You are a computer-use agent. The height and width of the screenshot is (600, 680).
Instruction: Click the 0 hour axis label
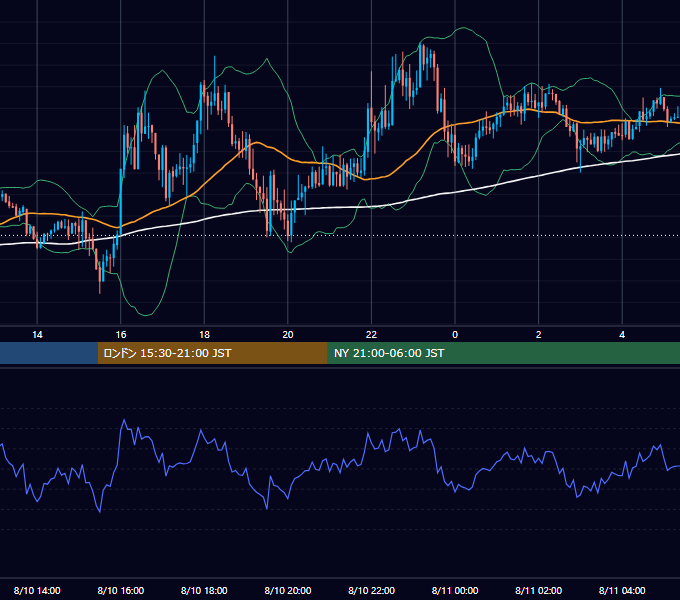point(455,335)
